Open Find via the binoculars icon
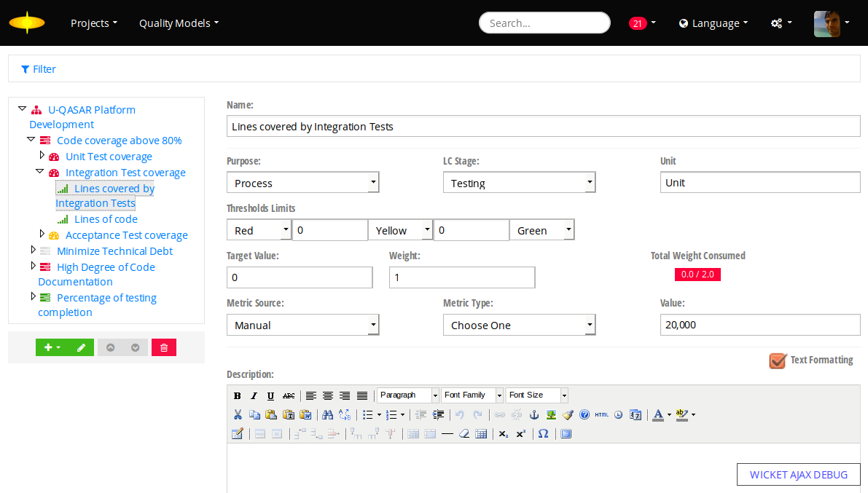Screen dimensions: 868x493 coord(327,415)
